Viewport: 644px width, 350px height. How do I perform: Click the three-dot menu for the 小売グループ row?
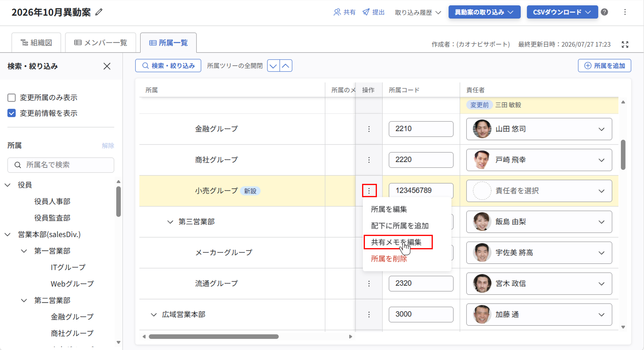369,191
